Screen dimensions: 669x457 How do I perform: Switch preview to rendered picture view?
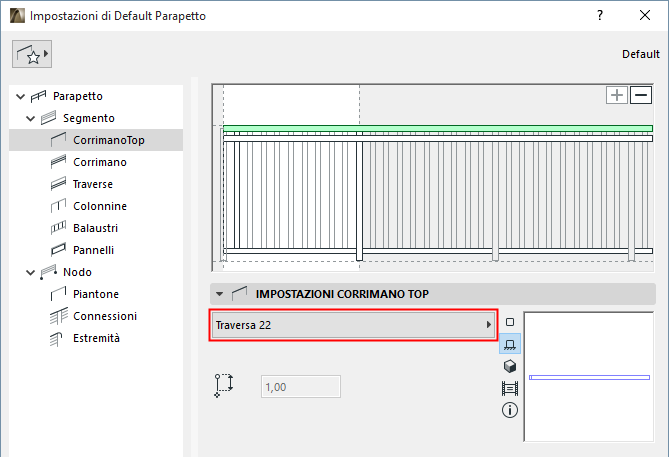pos(510,388)
